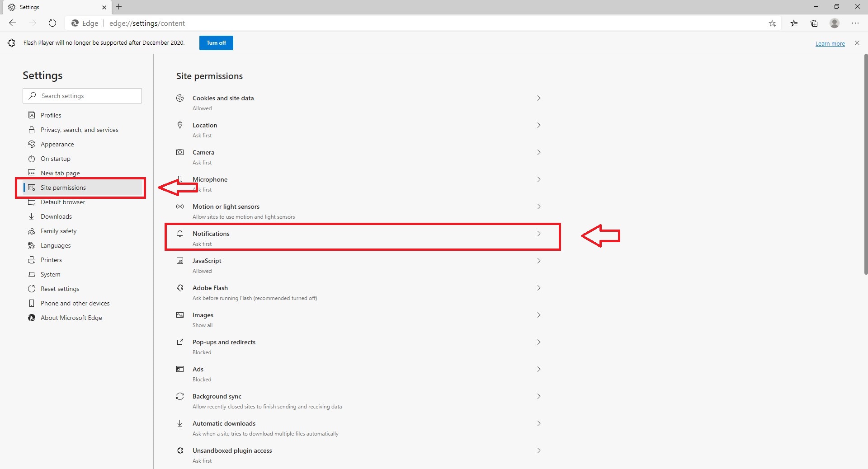This screenshot has height=469, width=868.
Task: Open the Downloads settings section
Action: [56, 216]
